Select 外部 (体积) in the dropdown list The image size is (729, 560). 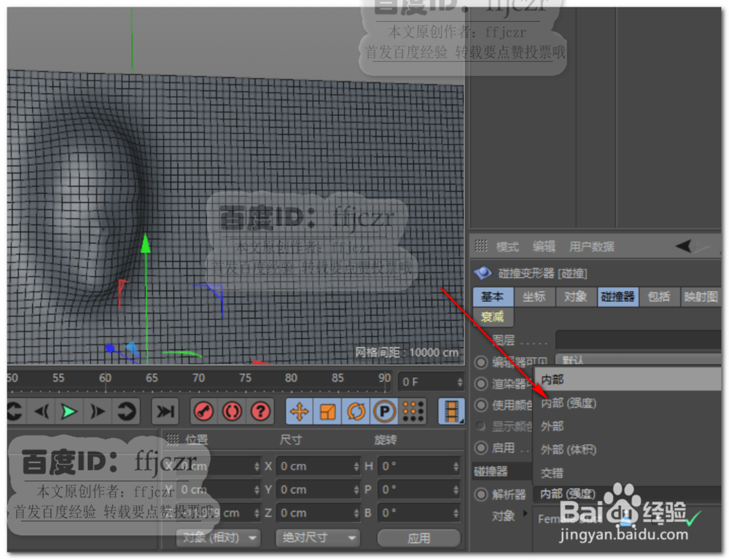(x=628, y=449)
